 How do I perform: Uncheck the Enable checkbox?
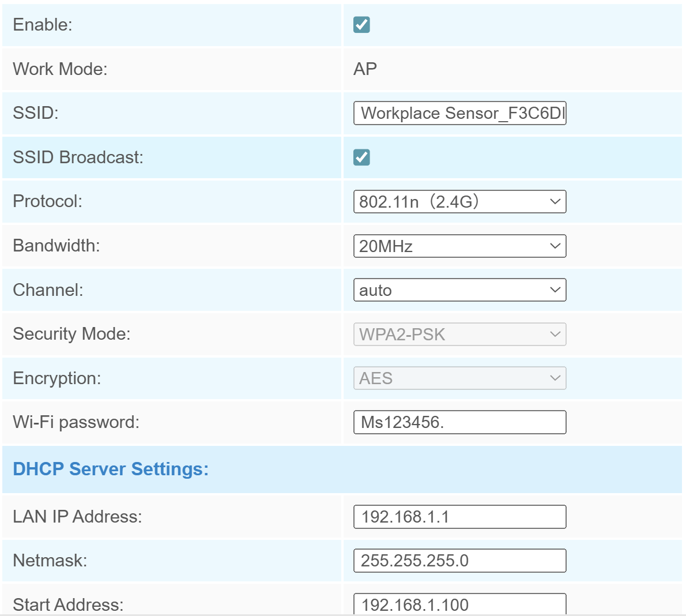point(361,25)
